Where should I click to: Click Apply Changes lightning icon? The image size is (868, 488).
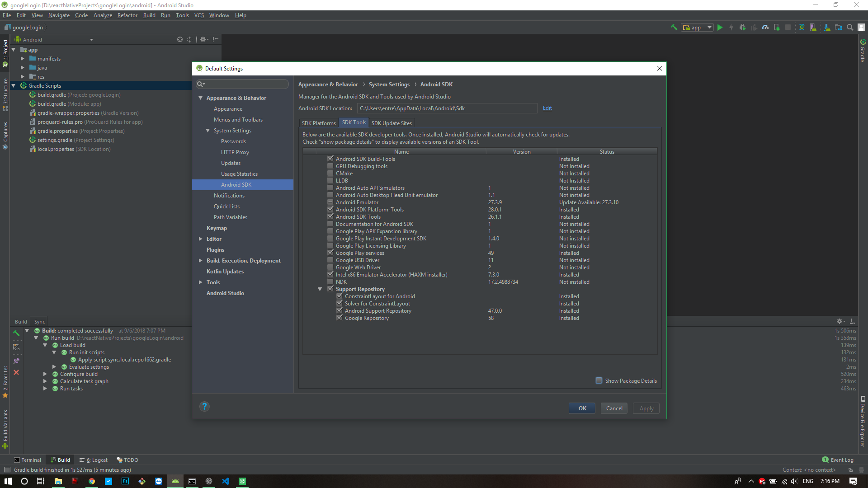pos(731,28)
